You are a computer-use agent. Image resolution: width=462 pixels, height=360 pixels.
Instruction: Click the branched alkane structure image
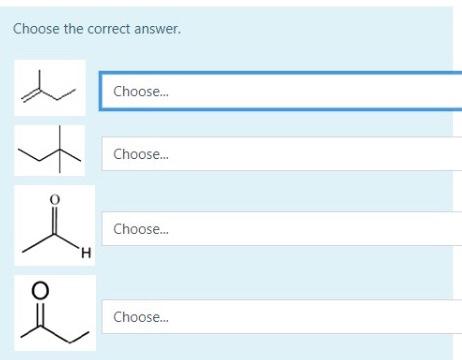50,150
